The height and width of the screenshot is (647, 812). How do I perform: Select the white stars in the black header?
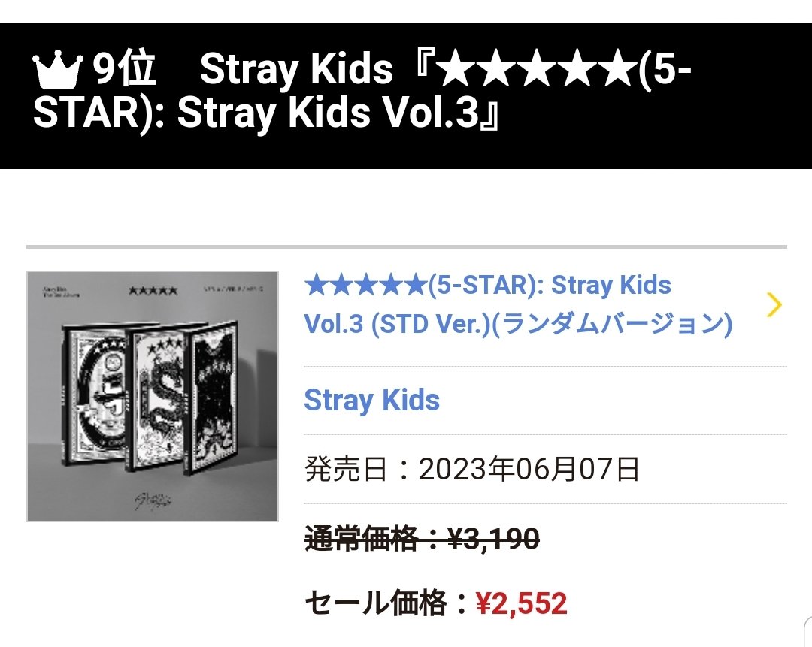tap(537, 70)
